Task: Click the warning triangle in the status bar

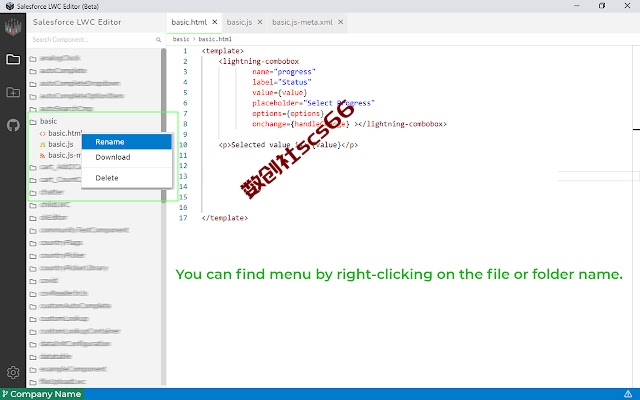Action: pyautogui.click(x=628, y=394)
